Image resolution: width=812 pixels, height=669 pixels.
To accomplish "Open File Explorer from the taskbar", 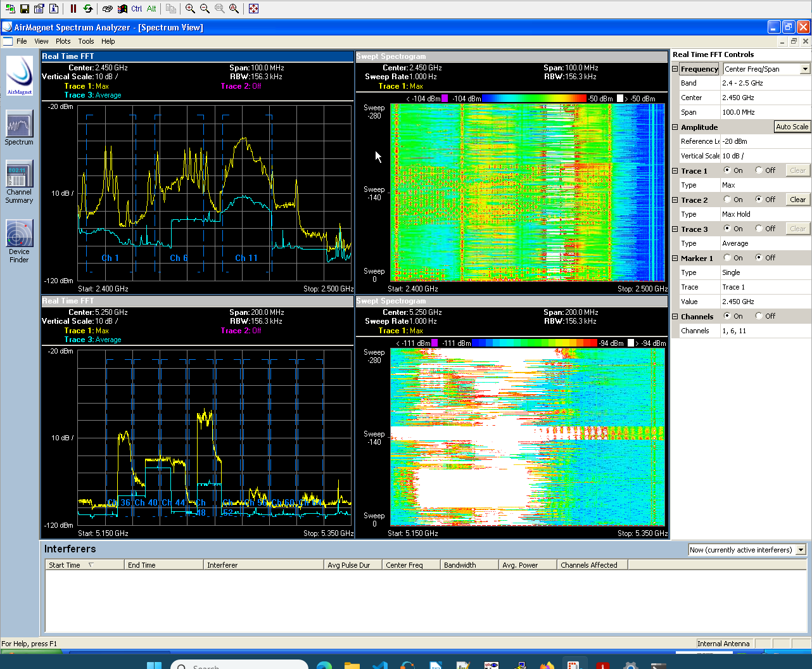I will click(x=352, y=665).
